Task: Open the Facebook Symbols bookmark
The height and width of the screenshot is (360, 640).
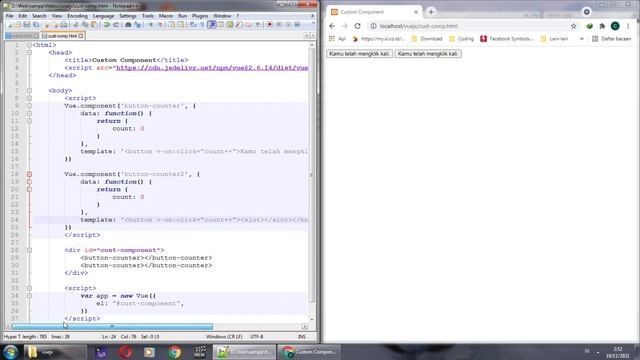Action: (507, 39)
